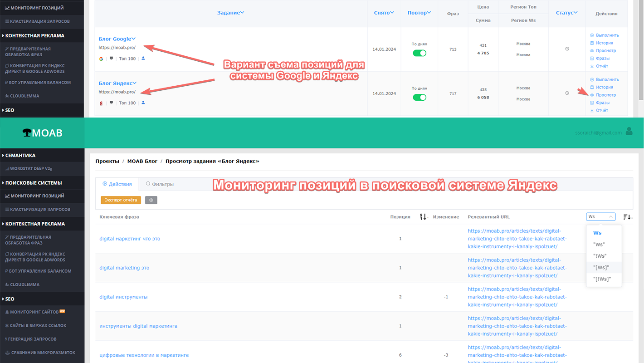The height and width of the screenshot is (363, 644).
Task: Toggle the По дням switch for Блог Яндекс
Action: pyautogui.click(x=420, y=97)
